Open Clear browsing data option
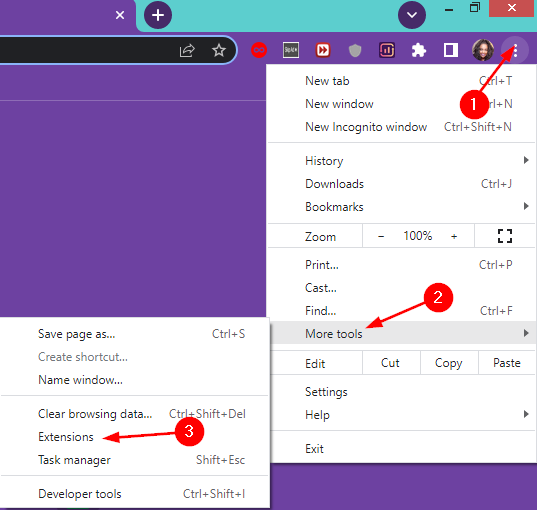 tap(135, 414)
